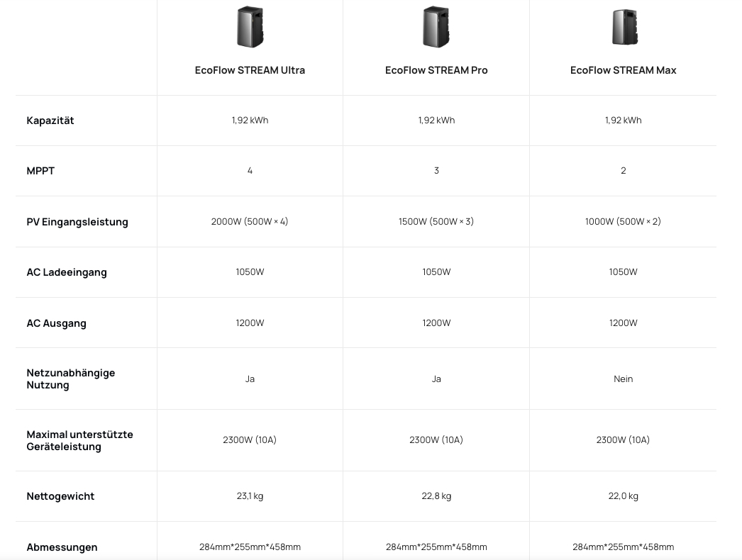Select the MPPT row label

[x=40, y=171]
